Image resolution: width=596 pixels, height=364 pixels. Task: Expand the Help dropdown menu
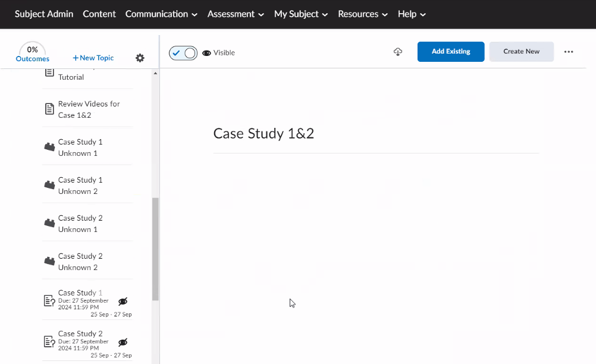coord(412,14)
